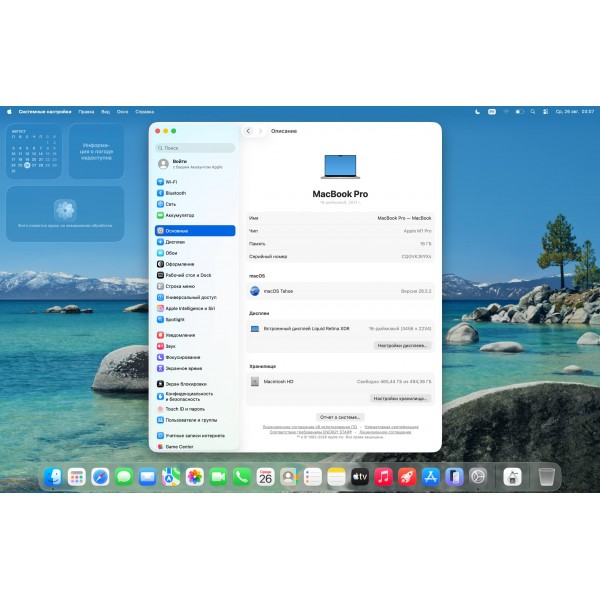The image size is (600, 600).
Task: Open the Правка menu
Action: 86,112
